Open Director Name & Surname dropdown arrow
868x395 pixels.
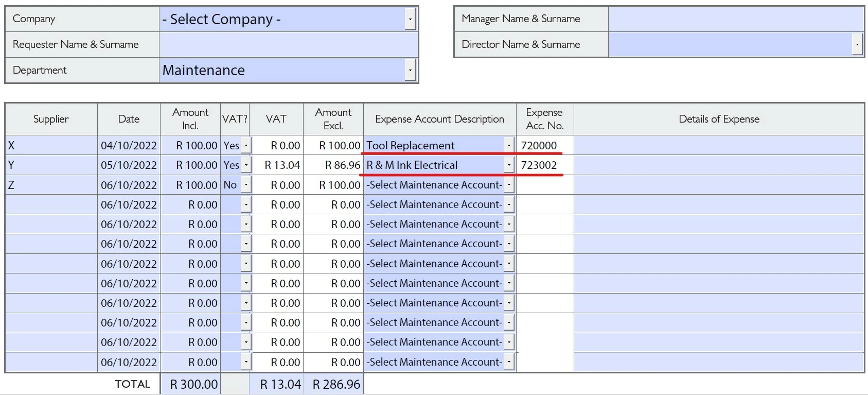(x=857, y=44)
